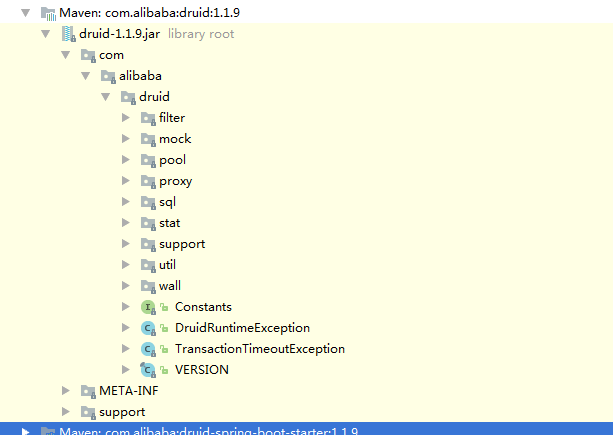Expand the Constants interface node
613x435 pixels.
(x=125, y=307)
